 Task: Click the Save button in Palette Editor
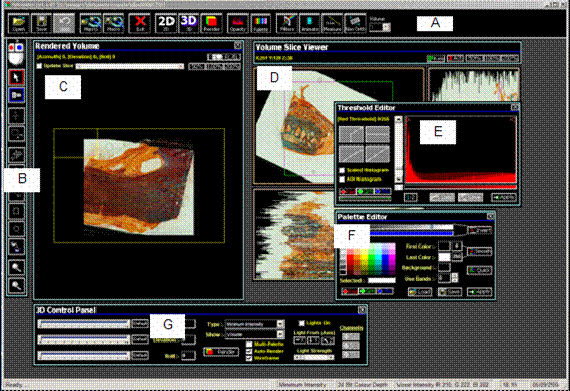(450, 292)
